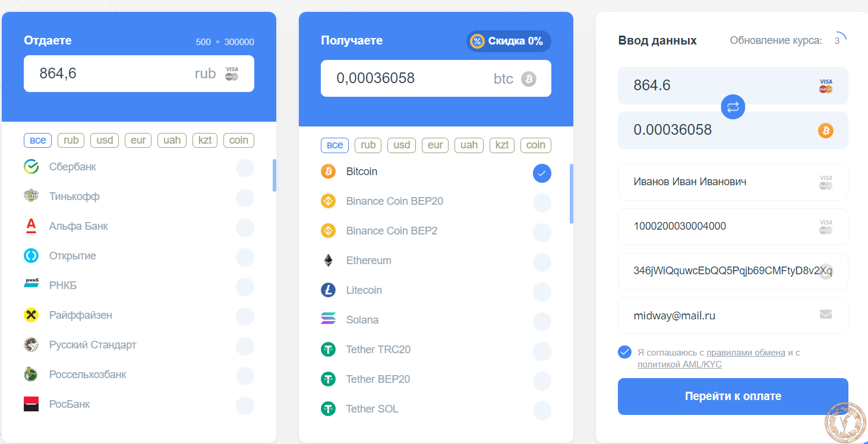Uncheck the exchange rules agreement checkbox
This screenshot has height=444, width=868.
coord(624,352)
